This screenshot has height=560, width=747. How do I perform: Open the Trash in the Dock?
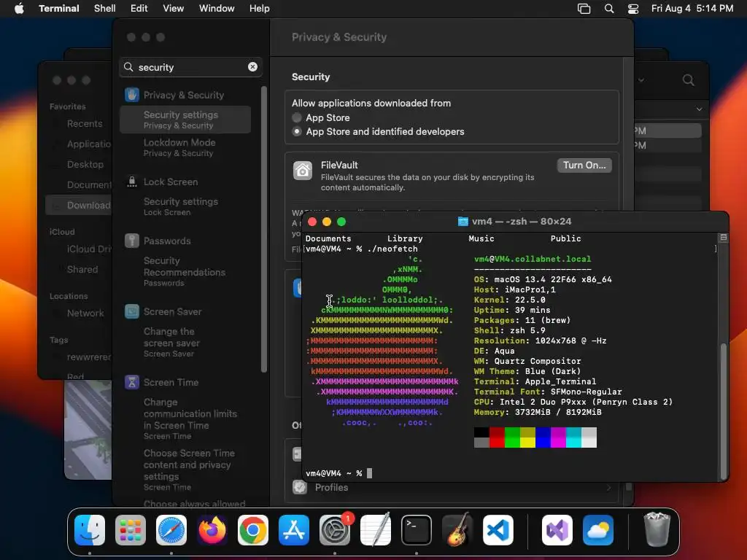[657, 530]
